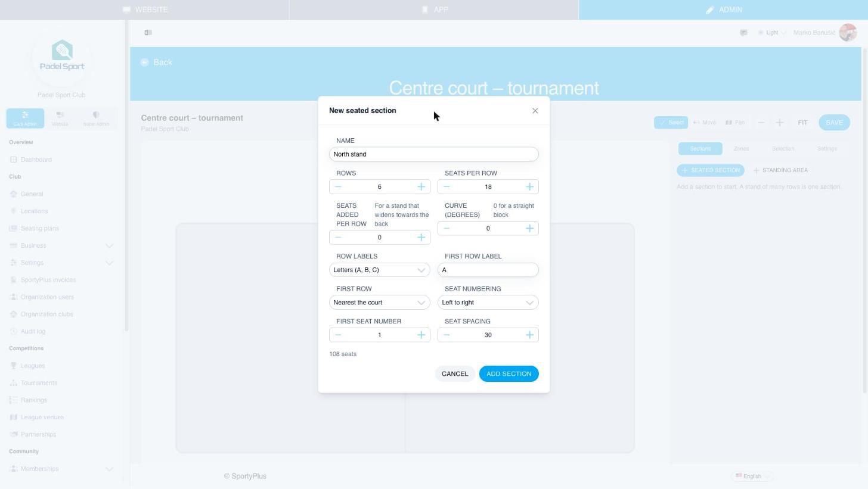Increase Seat spacing with plus icon
This screenshot has height=489, width=868.
coord(529,335)
